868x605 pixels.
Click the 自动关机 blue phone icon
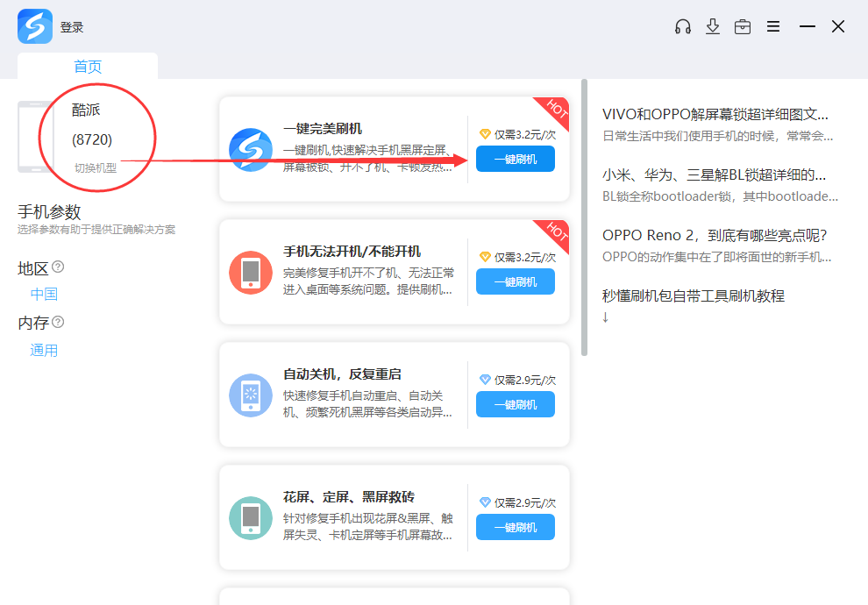(x=251, y=395)
